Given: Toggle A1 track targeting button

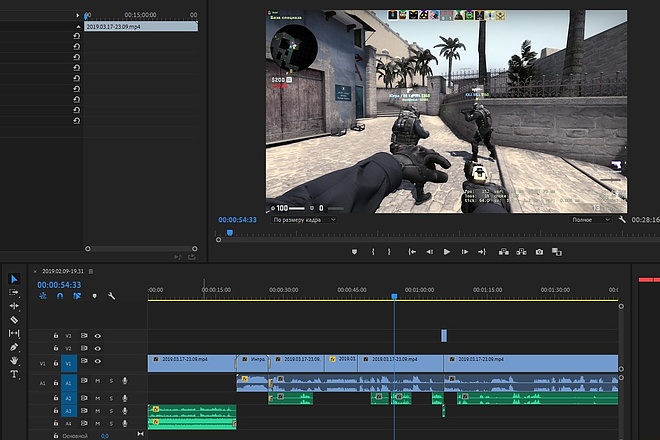Looking at the screenshot, I should [69, 383].
